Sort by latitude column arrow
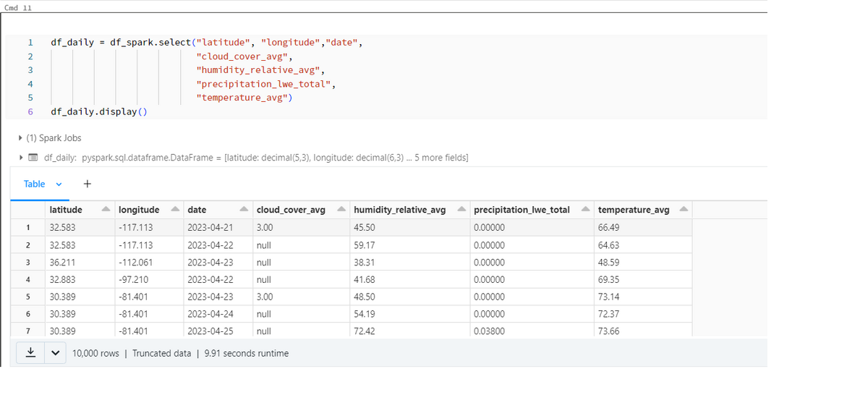Screen dimensions: 868x408 (x=106, y=210)
